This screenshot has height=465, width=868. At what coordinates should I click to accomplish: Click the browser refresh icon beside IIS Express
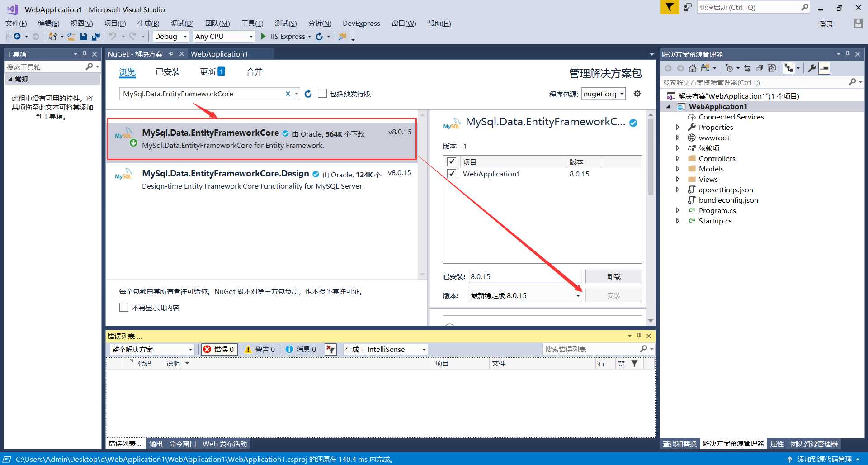[319, 36]
